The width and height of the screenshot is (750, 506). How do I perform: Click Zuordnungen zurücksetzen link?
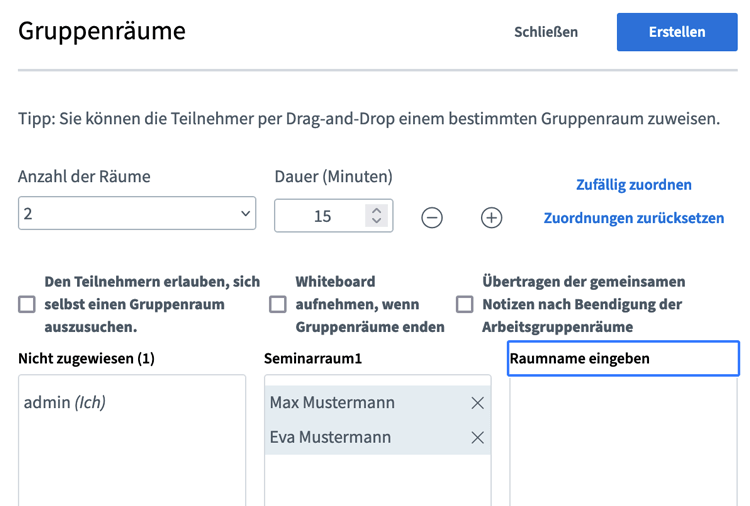tap(634, 218)
